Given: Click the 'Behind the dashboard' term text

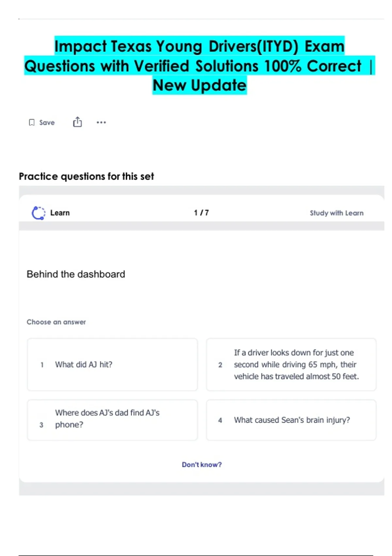Looking at the screenshot, I should tap(76, 274).
